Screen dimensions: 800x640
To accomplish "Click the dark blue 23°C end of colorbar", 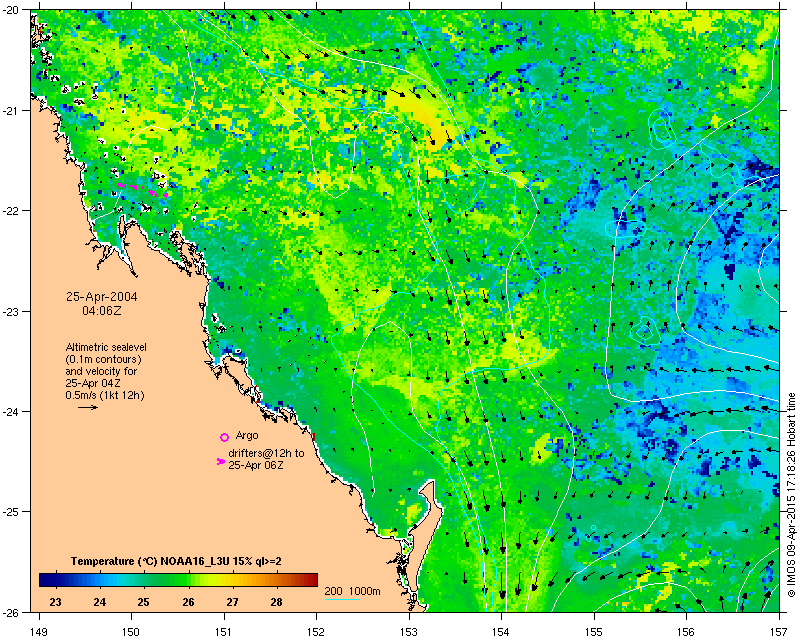I will click(x=46, y=580).
